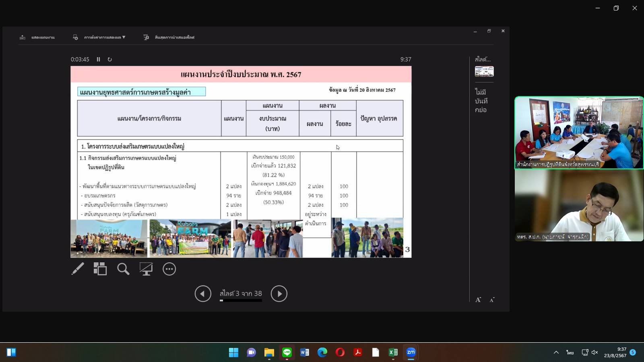This screenshot has height=362, width=644.
Task: Pause the presentation timer
Action: click(x=98, y=59)
